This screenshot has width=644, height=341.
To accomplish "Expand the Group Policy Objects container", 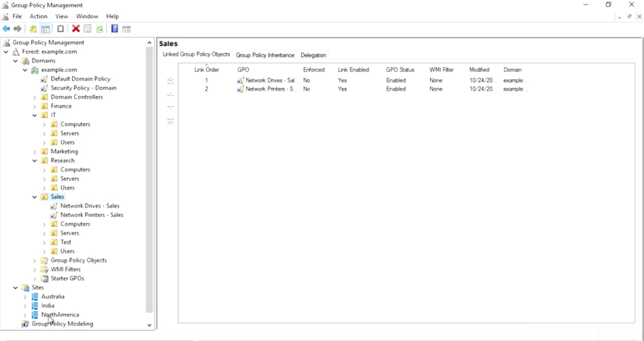I will pos(35,260).
